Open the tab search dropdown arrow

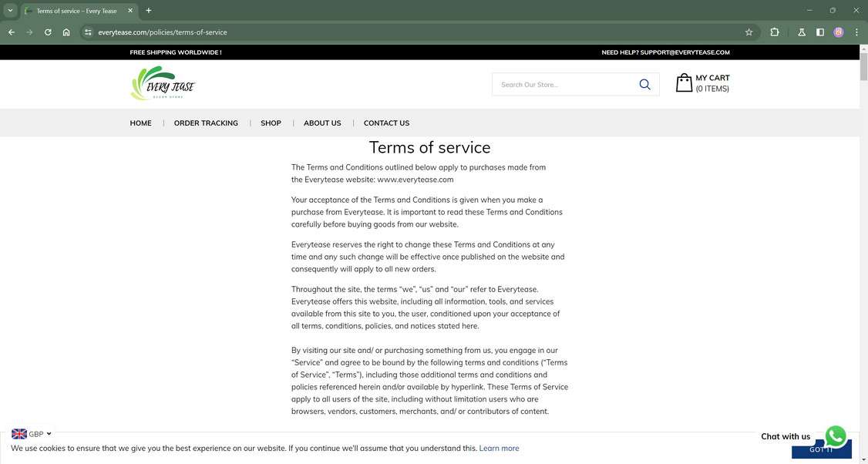click(10, 11)
